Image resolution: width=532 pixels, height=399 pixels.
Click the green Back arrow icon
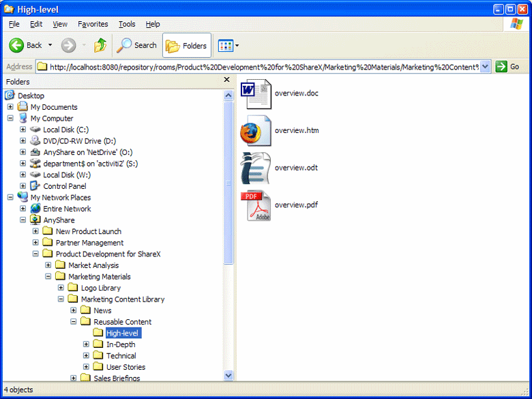[16, 46]
